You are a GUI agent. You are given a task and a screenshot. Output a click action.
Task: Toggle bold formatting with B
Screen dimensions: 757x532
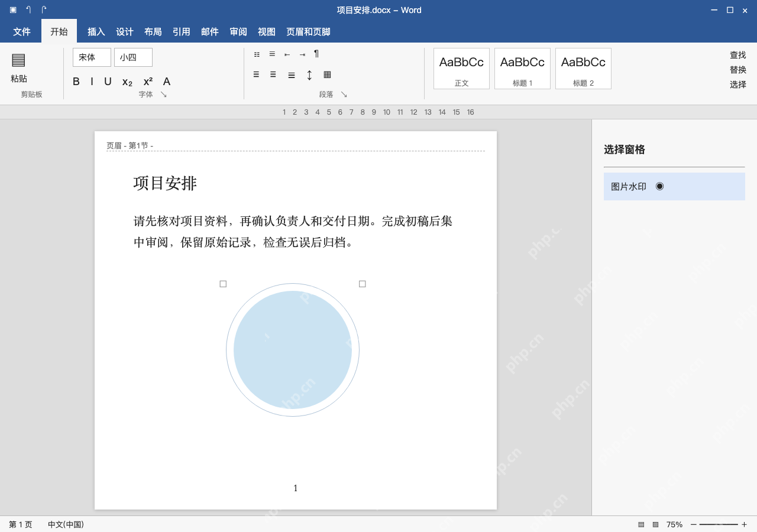pyautogui.click(x=76, y=82)
